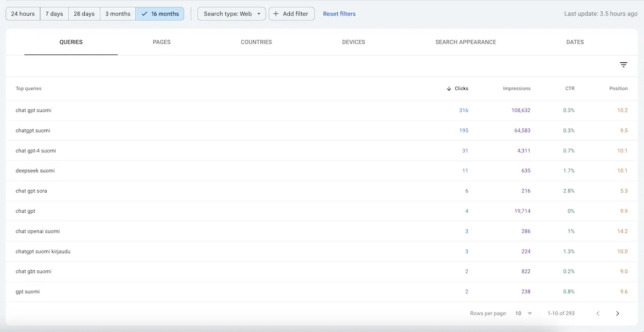Image resolution: width=644 pixels, height=332 pixels.
Task: Select the 3 months date range
Action: point(118,13)
